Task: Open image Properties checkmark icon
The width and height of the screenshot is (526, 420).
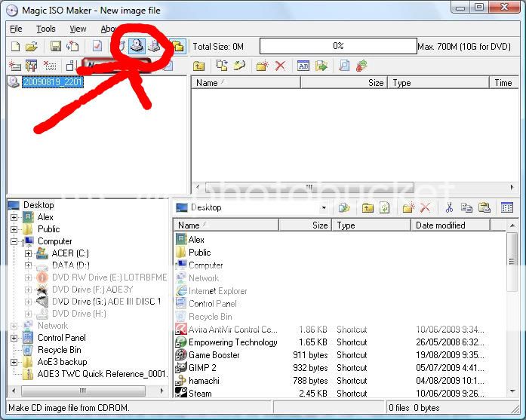Action: tap(97, 46)
